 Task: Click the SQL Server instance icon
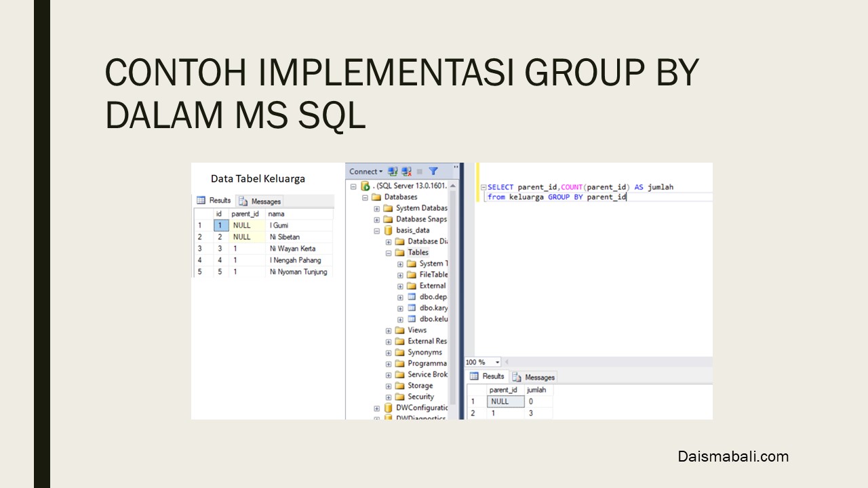366,186
